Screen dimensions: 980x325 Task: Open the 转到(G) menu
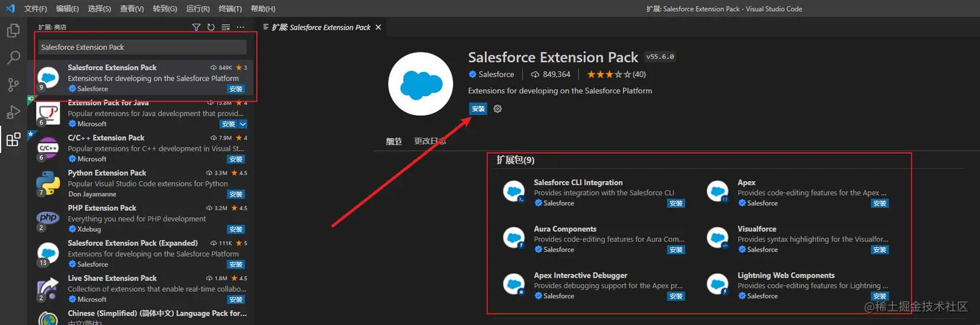(x=165, y=8)
